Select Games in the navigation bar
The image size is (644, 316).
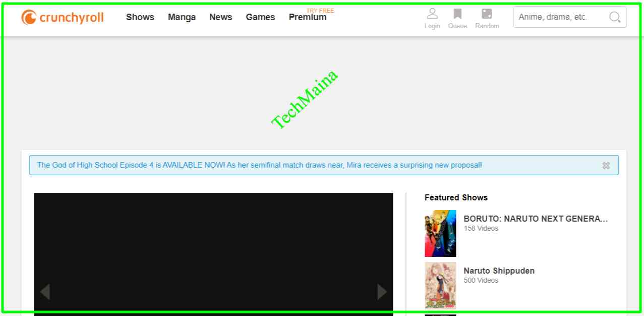pos(260,17)
